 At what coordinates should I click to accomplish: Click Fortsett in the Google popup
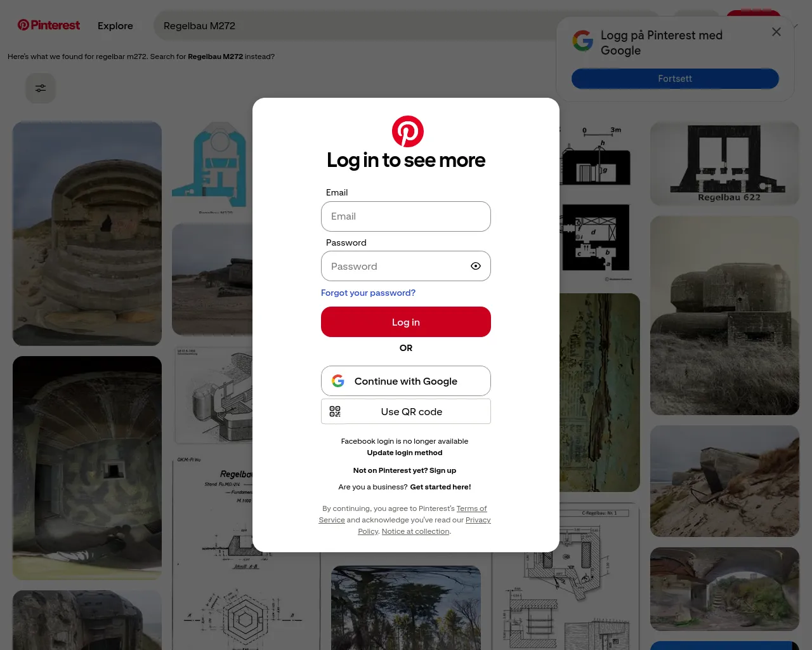click(675, 79)
